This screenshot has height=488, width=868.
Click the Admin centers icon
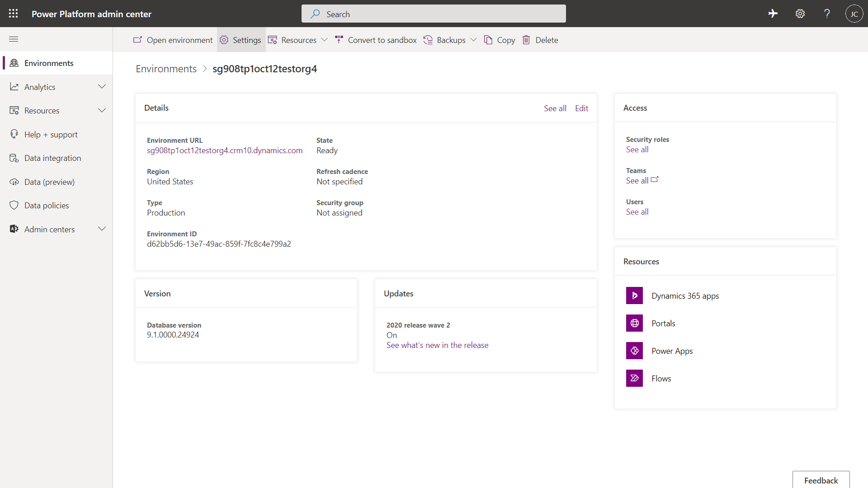(x=14, y=229)
